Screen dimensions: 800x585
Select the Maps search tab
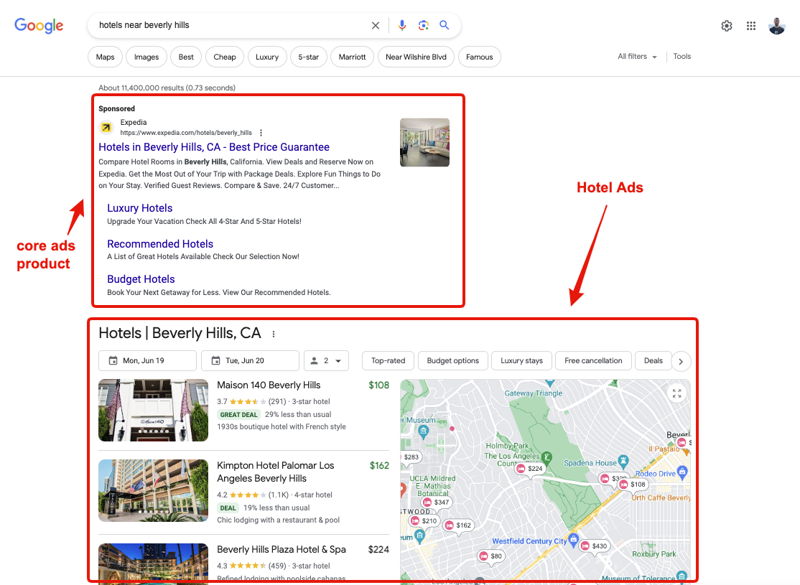coord(105,57)
